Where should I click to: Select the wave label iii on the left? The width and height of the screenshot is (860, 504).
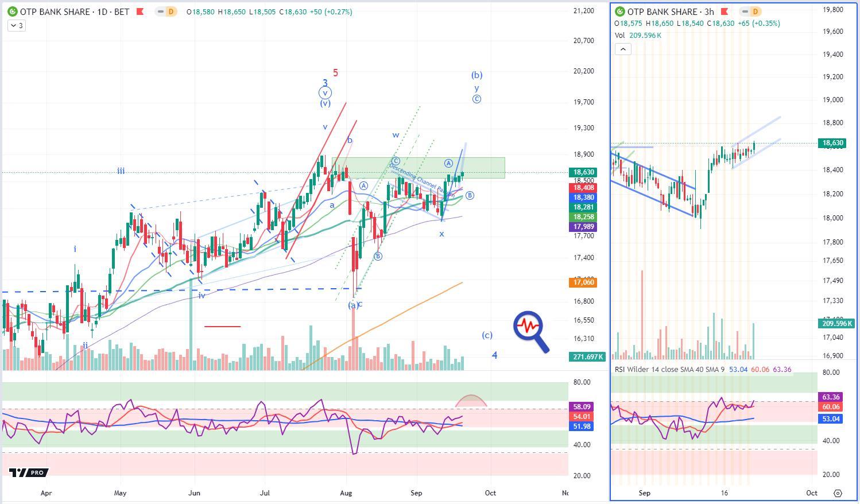point(121,171)
